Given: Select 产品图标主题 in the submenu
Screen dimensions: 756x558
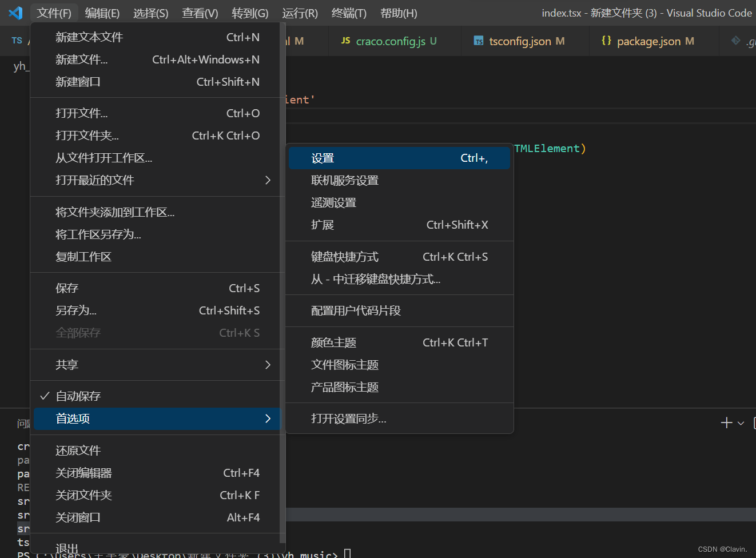Looking at the screenshot, I should click(x=399, y=388).
